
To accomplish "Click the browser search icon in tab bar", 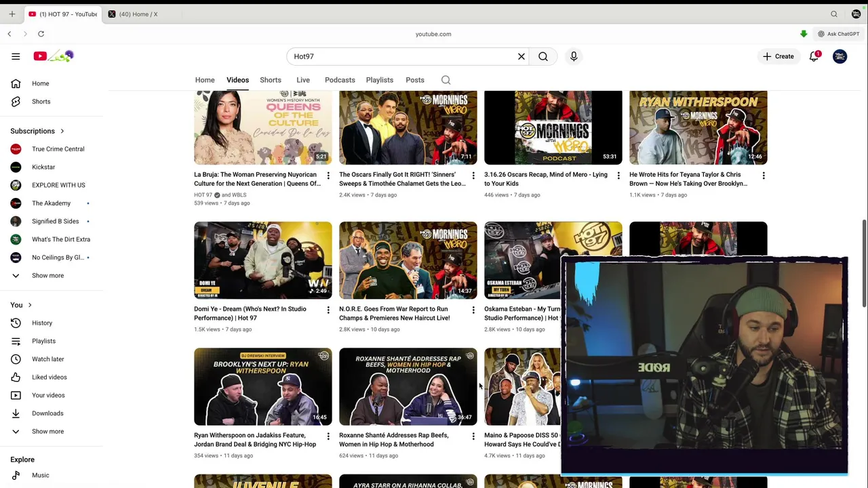I will 834,14.
